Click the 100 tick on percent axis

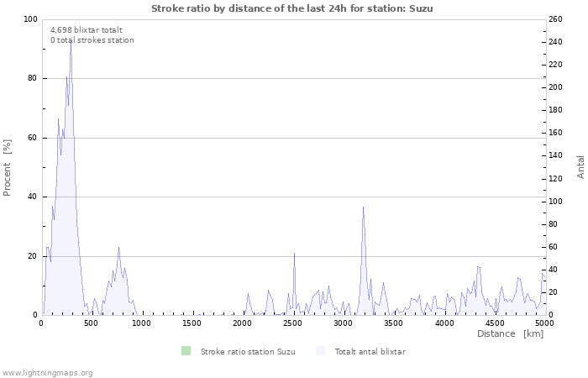pyautogui.click(x=30, y=19)
